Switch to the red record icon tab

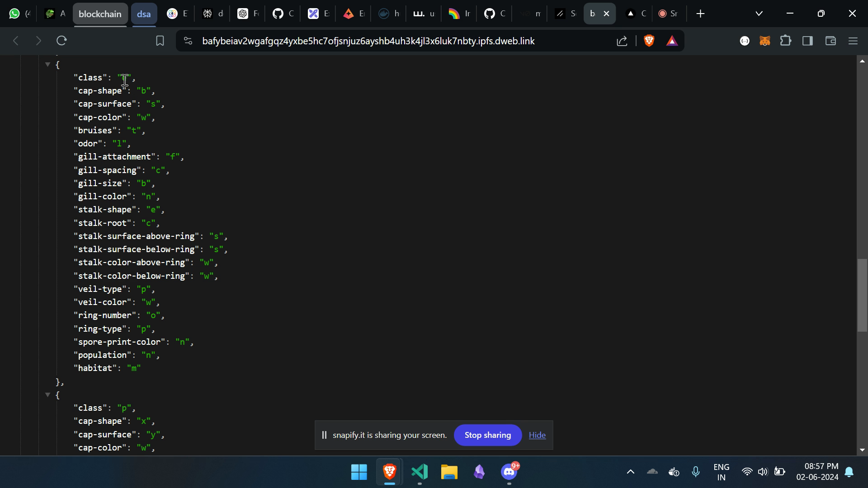tap(667, 14)
